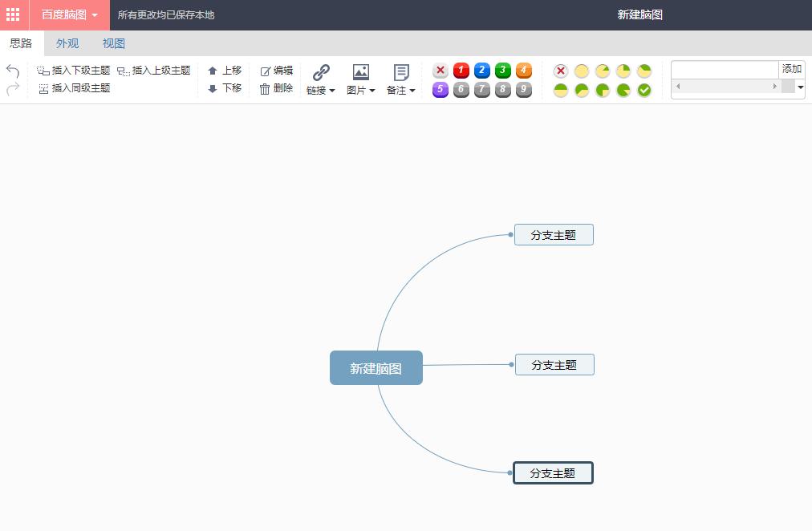Image resolution: width=812 pixels, height=531 pixels.
Task: Switch to the 外观 tab
Action: point(67,43)
